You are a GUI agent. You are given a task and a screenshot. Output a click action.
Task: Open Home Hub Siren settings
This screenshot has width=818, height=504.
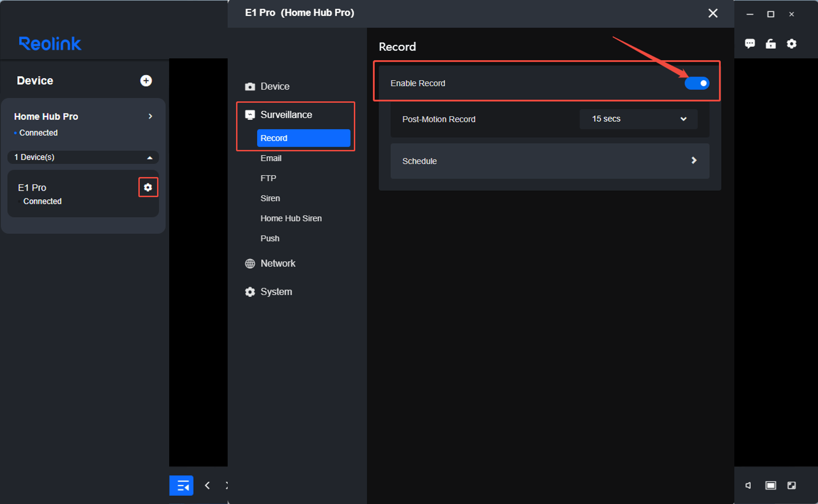point(291,219)
